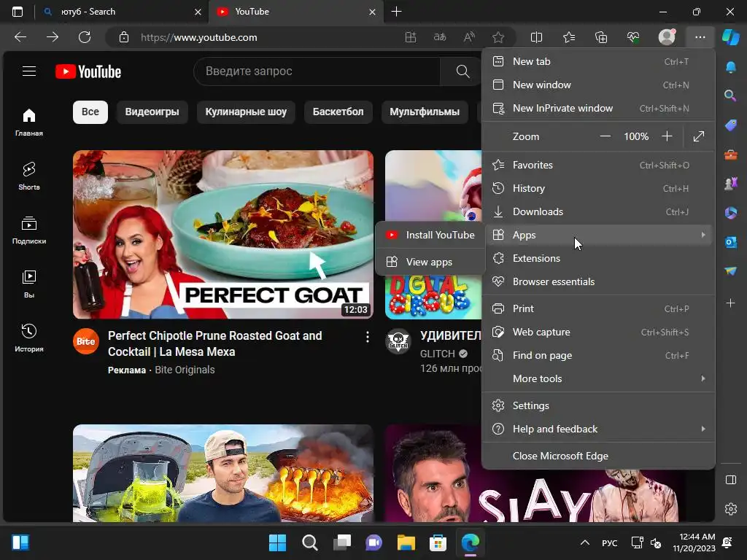Open Подписки in the YouTube sidebar
Viewport: 747px width, 560px height.
[29, 230]
